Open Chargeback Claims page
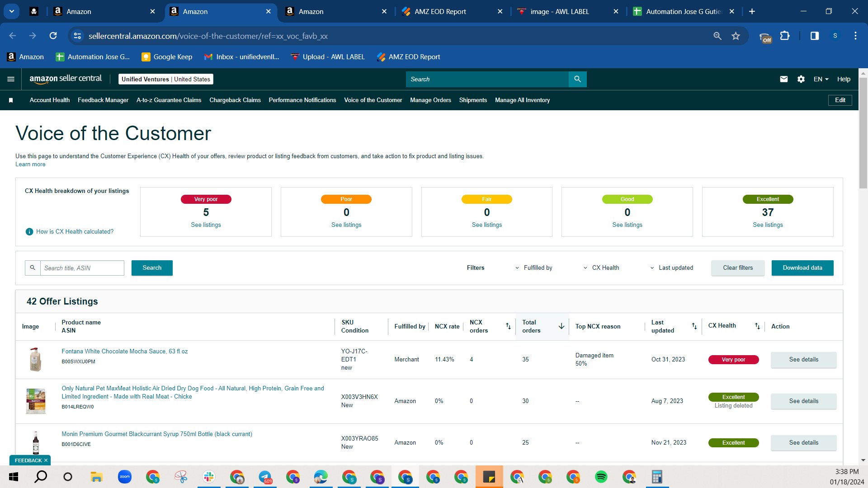 235,100
